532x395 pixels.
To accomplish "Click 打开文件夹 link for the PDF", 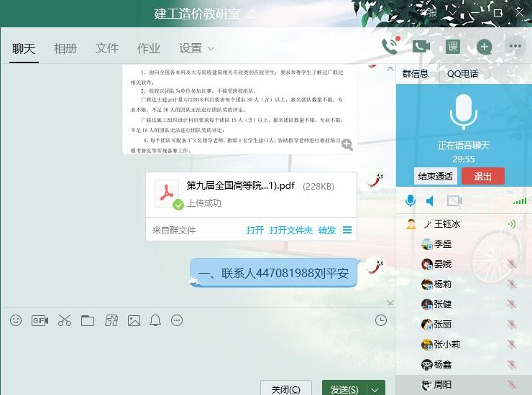I will click(x=290, y=231).
